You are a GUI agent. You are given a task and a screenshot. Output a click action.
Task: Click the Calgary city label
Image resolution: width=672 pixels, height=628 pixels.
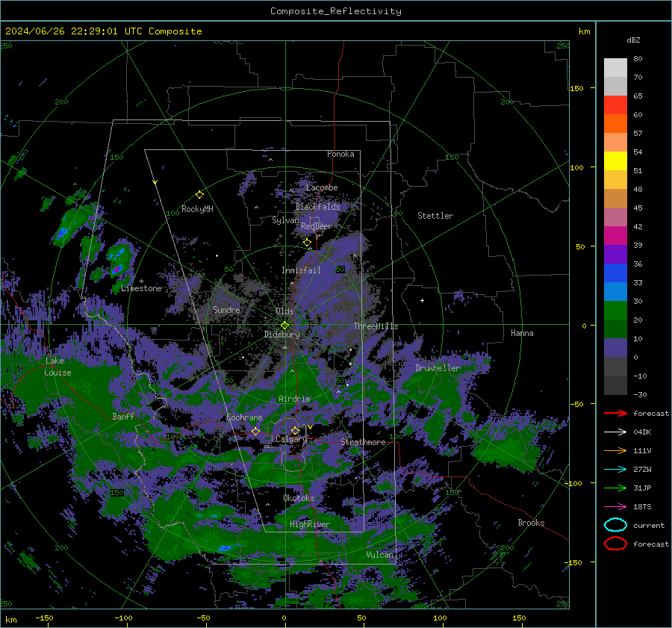[291, 439]
